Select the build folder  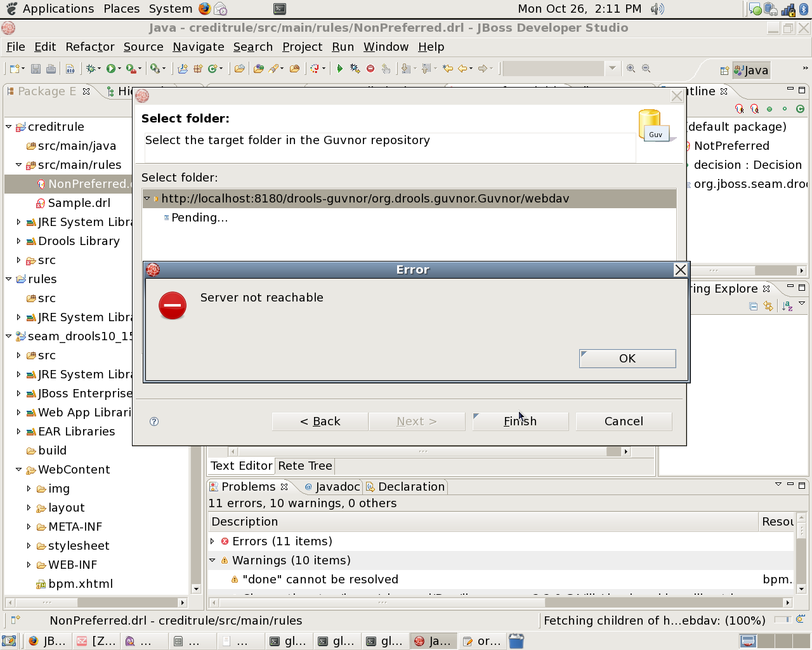point(52,451)
